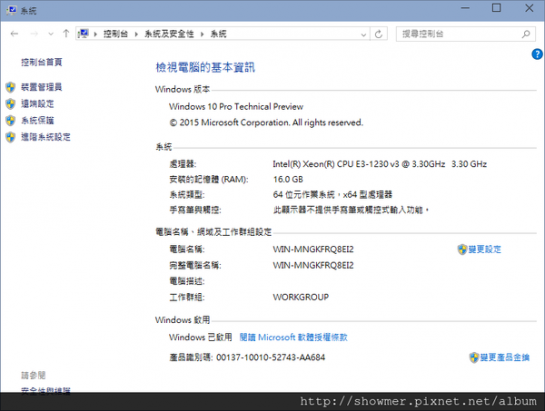
Task: Click the RAM value '16.0 GB'
Action: tap(288, 179)
